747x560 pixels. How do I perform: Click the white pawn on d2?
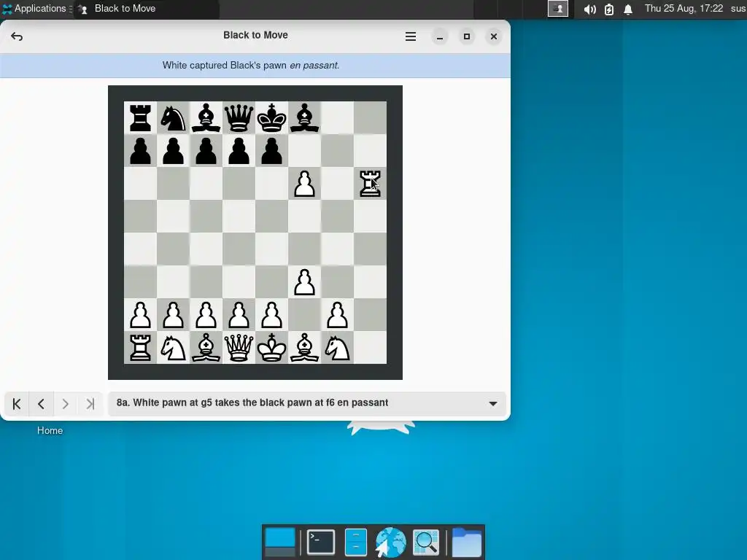(x=239, y=315)
